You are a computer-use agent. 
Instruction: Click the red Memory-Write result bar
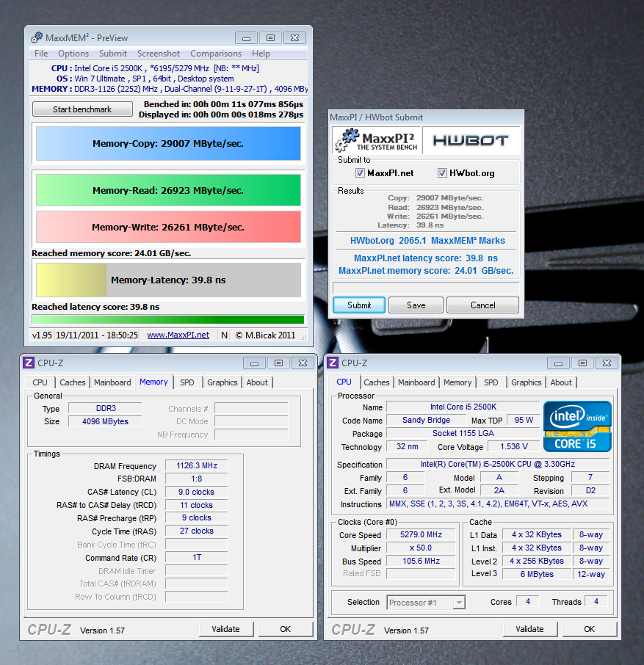[x=168, y=227]
